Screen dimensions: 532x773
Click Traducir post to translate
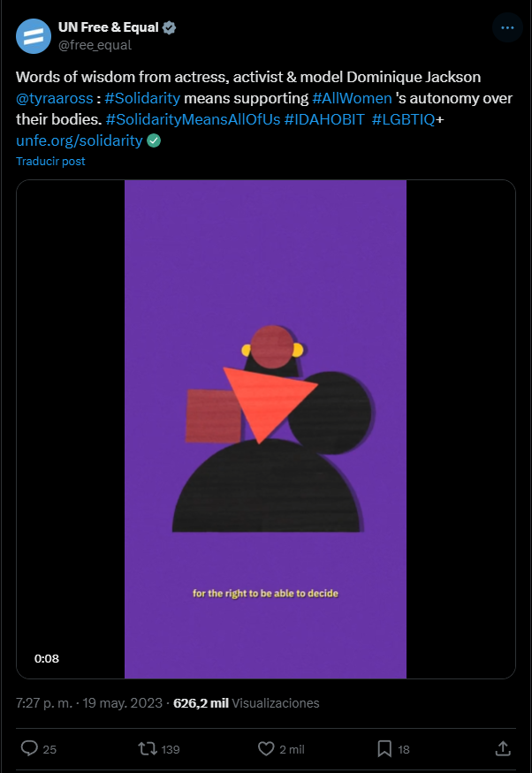[50, 161]
